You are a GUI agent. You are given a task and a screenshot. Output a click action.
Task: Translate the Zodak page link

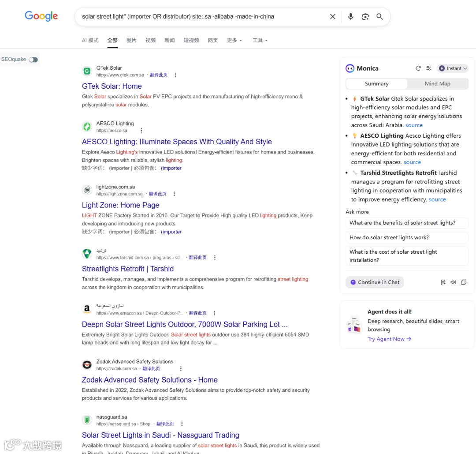151,368
